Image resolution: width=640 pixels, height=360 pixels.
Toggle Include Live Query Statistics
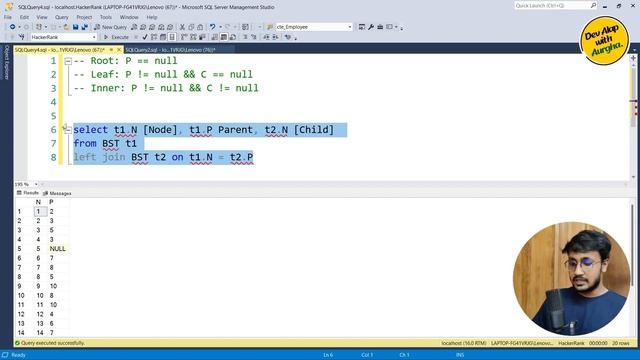coord(193,37)
